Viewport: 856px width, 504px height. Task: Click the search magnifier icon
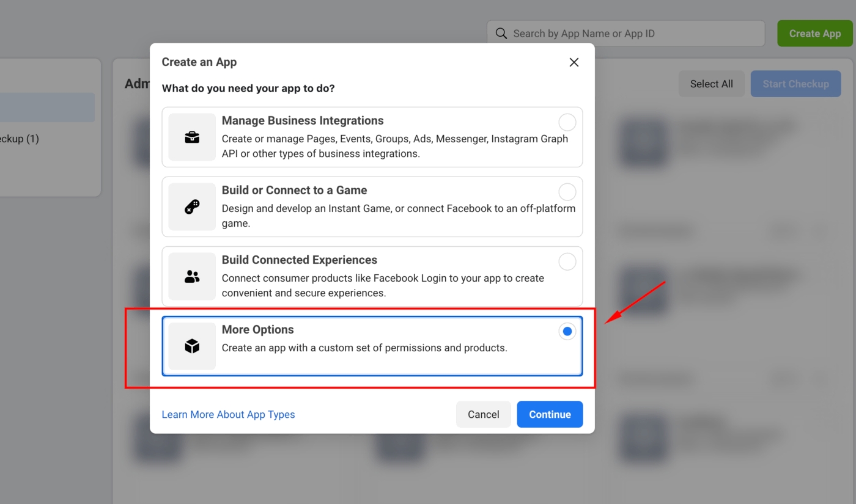point(501,34)
